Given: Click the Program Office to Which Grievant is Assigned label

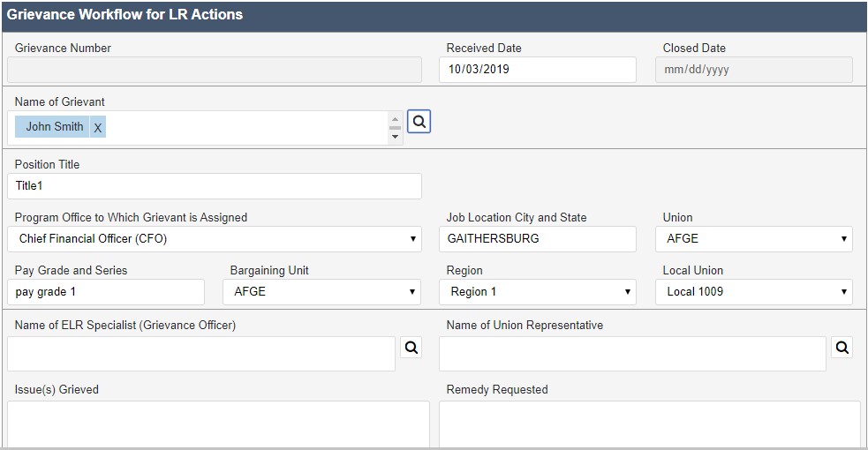Looking at the screenshot, I should pyautogui.click(x=131, y=217).
